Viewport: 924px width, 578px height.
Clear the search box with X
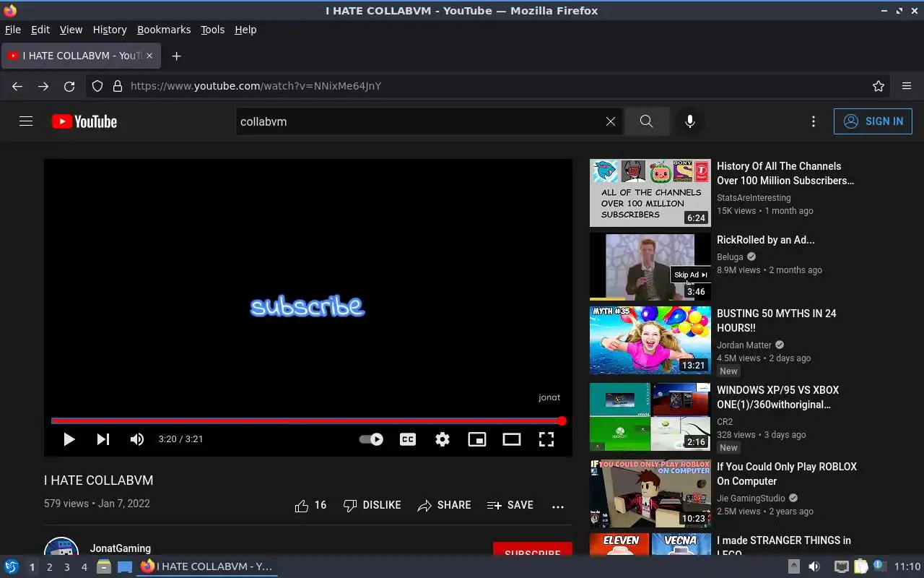point(611,121)
